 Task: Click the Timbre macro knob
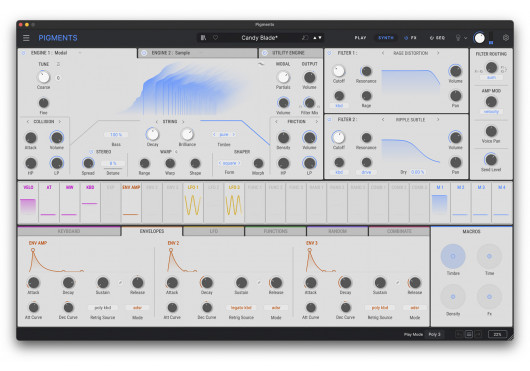[x=453, y=256]
